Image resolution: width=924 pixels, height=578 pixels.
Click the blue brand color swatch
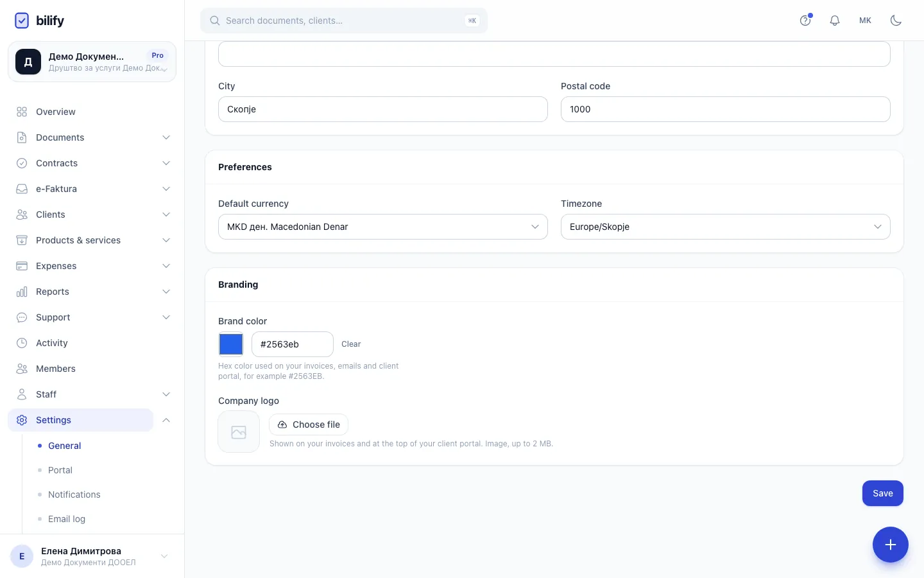click(231, 344)
